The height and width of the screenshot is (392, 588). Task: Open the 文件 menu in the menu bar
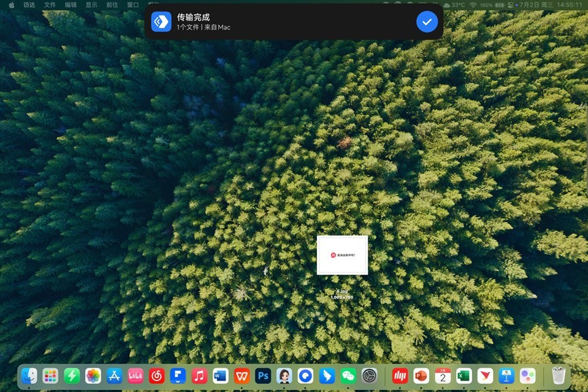(x=50, y=5)
